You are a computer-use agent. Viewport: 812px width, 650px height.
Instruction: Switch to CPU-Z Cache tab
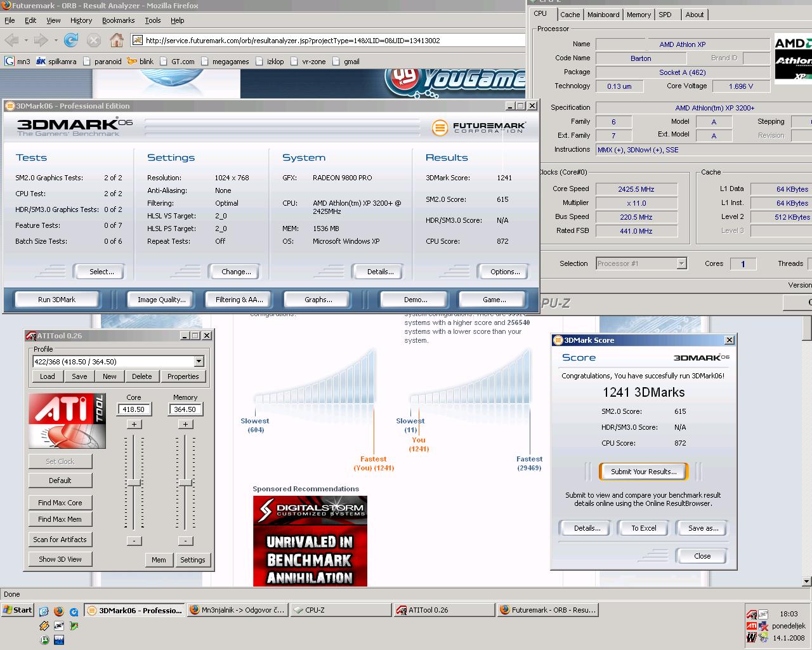point(570,15)
